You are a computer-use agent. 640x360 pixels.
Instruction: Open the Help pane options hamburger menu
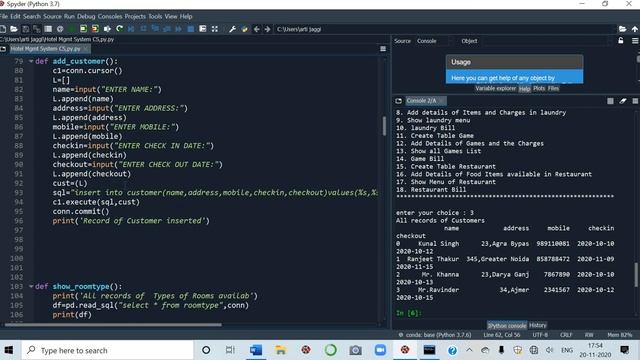pyautogui.click(x=635, y=41)
